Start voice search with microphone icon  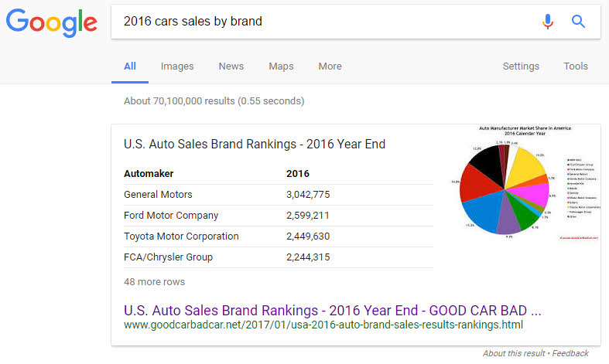[x=548, y=22]
